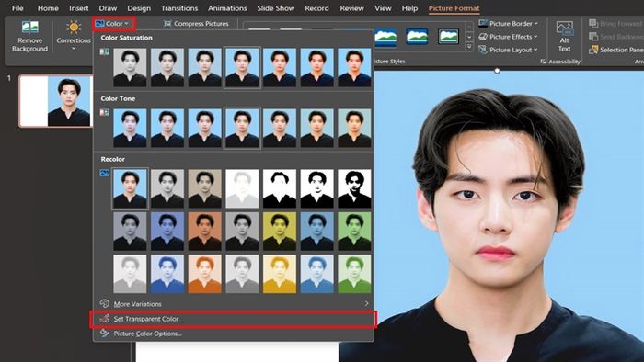Open the Selection Pane icon
644x362 pixels.
[x=593, y=50]
